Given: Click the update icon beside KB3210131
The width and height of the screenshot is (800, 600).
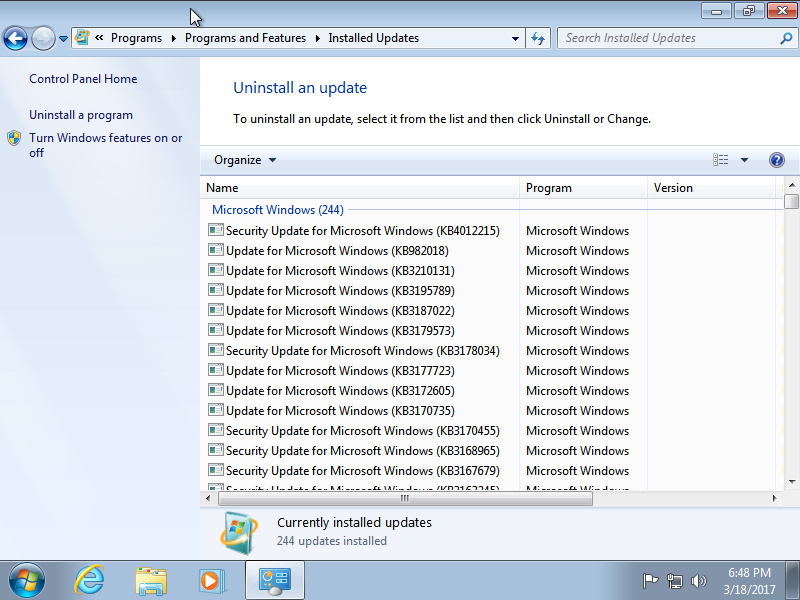Looking at the screenshot, I should tap(216, 270).
